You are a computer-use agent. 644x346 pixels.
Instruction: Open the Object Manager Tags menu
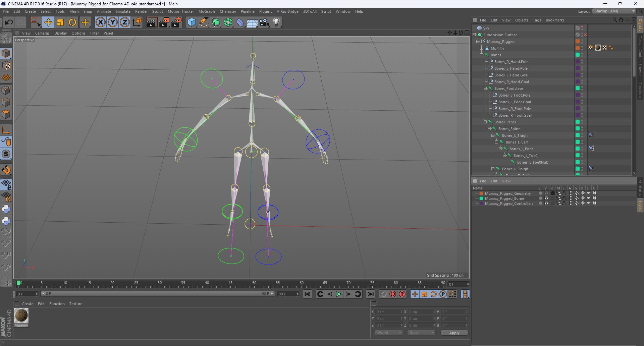pos(537,20)
